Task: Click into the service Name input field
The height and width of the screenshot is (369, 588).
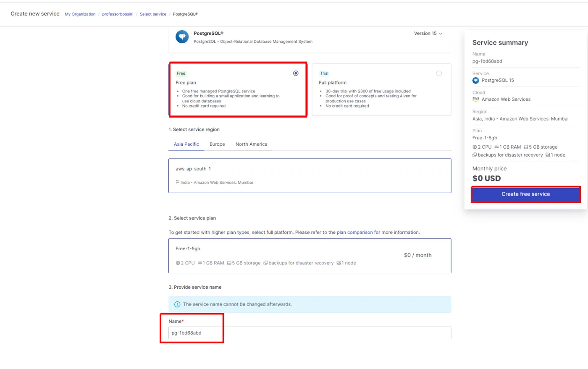Action: point(310,333)
